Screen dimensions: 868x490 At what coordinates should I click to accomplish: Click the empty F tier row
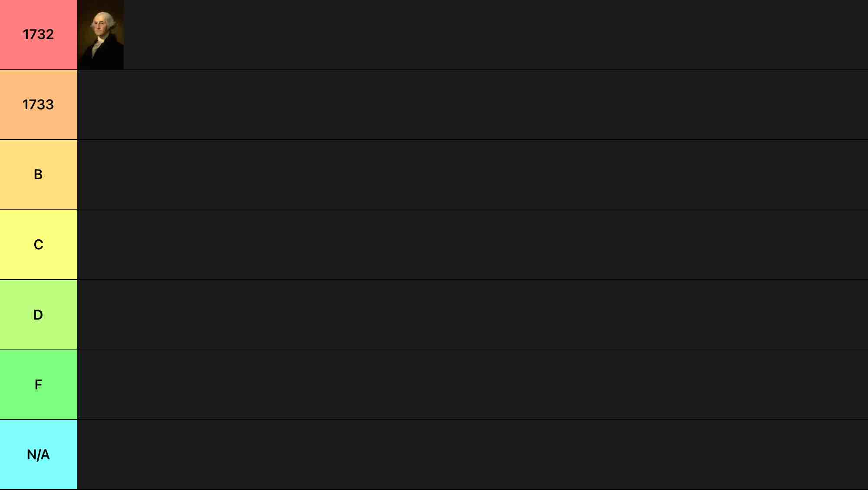click(473, 385)
